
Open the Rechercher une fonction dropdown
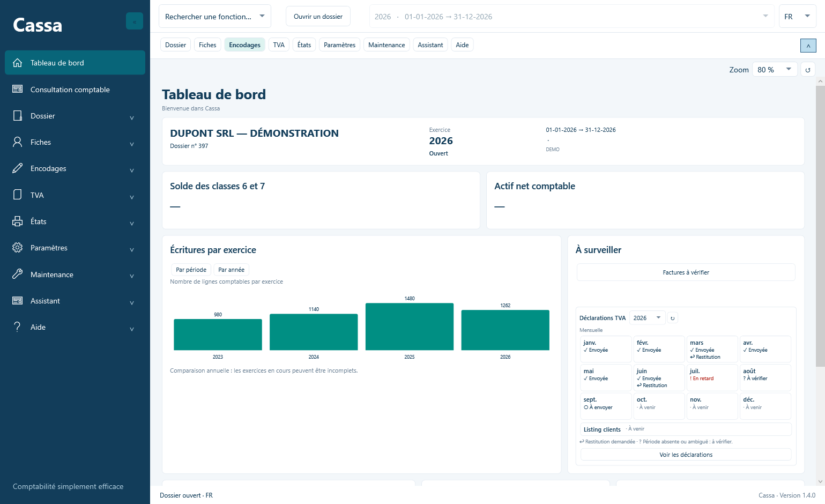(x=215, y=16)
